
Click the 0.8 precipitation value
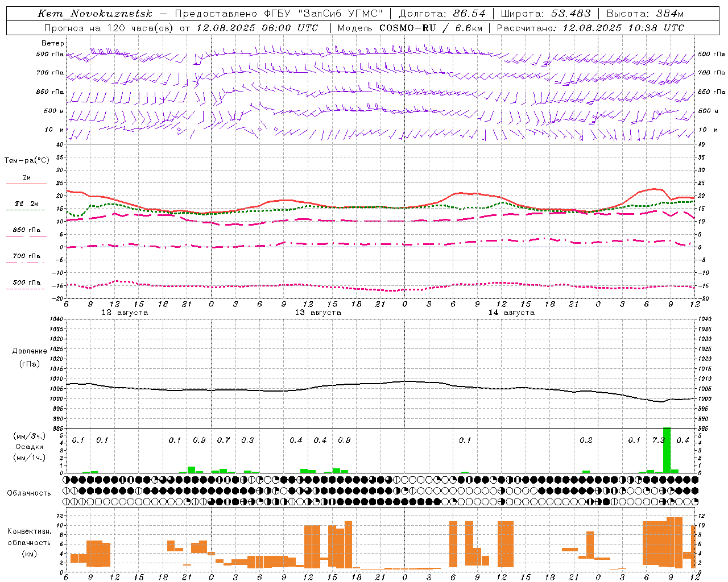point(344,440)
